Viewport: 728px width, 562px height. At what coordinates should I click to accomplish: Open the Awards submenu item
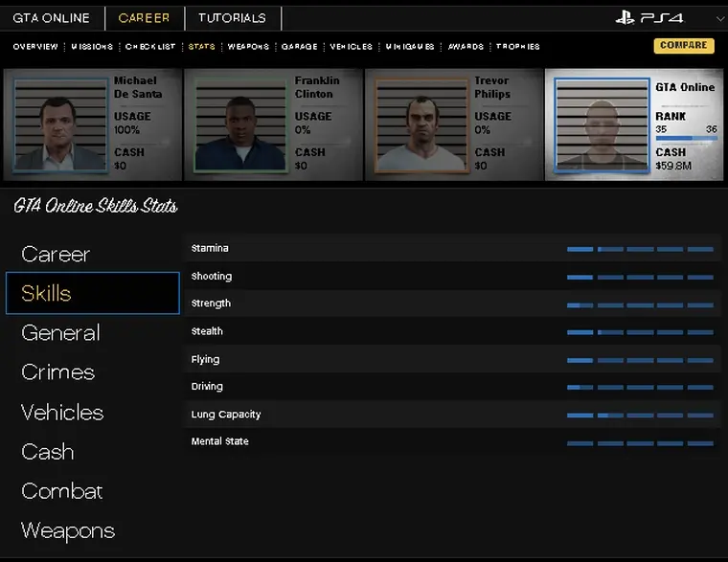[466, 46]
